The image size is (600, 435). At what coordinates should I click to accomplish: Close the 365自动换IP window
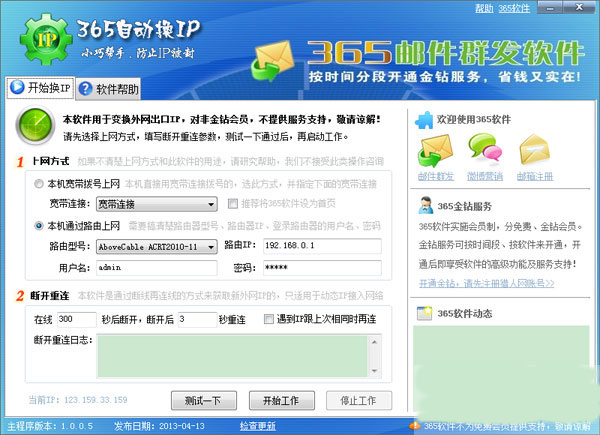[579, 7]
